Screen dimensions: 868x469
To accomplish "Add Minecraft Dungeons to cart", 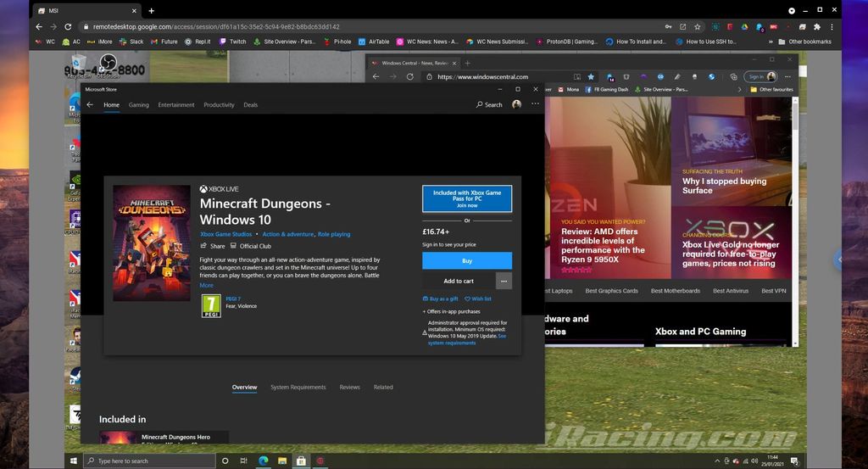I will click(x=459, y=281).
